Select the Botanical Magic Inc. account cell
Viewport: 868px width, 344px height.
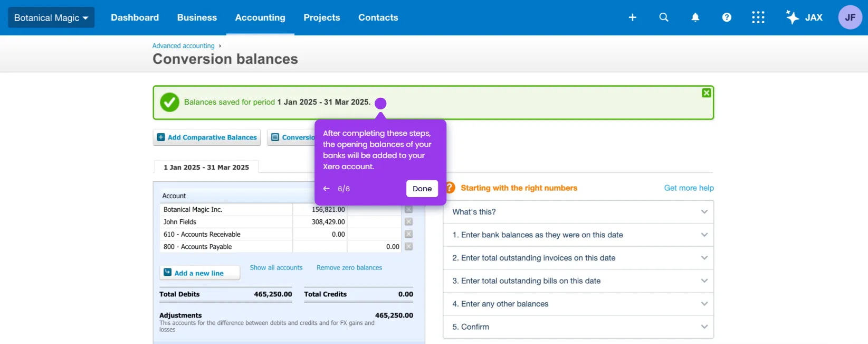coord(226,209)
